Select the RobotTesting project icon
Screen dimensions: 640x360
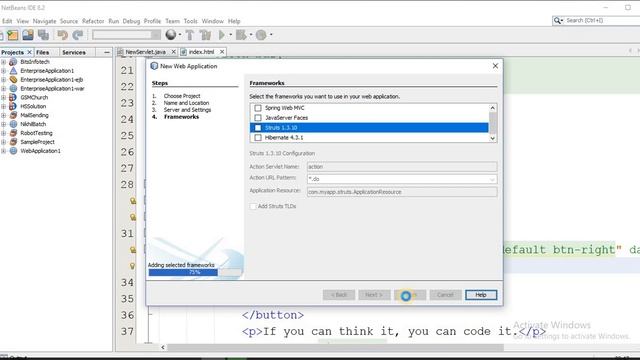[13, 133]
